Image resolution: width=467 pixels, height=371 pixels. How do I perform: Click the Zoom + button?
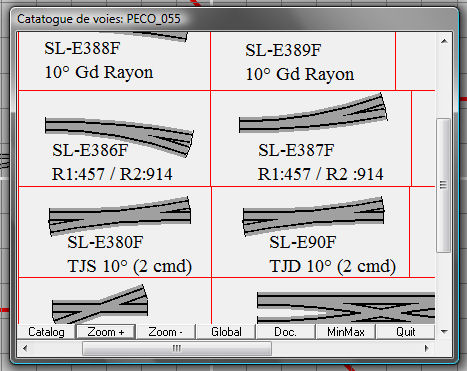coord(106,332)
